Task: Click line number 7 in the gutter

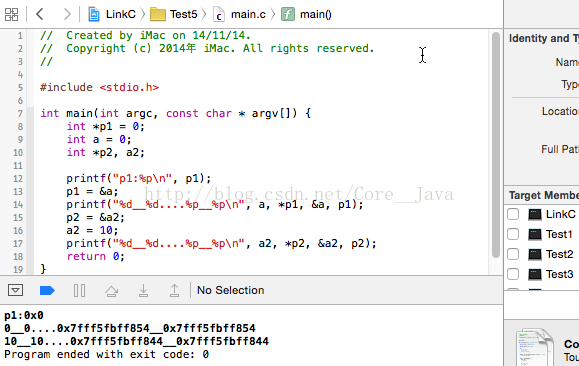Action: 20,113
